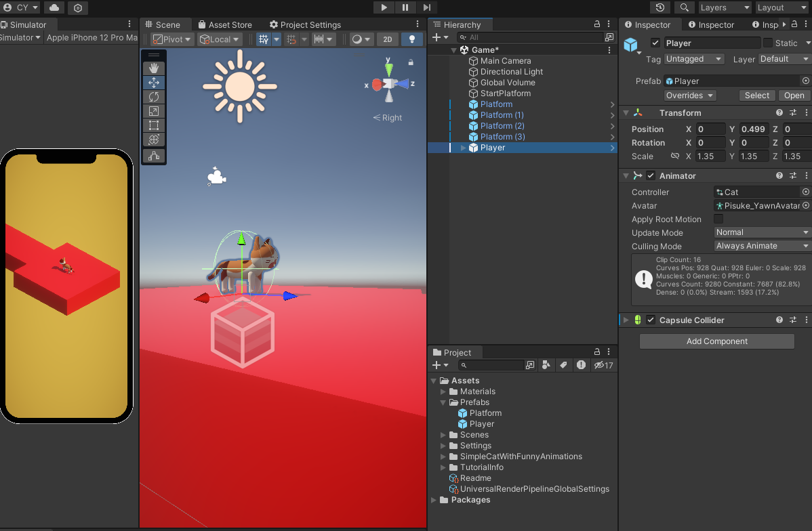Open the cloud services icon

[54, 7]
